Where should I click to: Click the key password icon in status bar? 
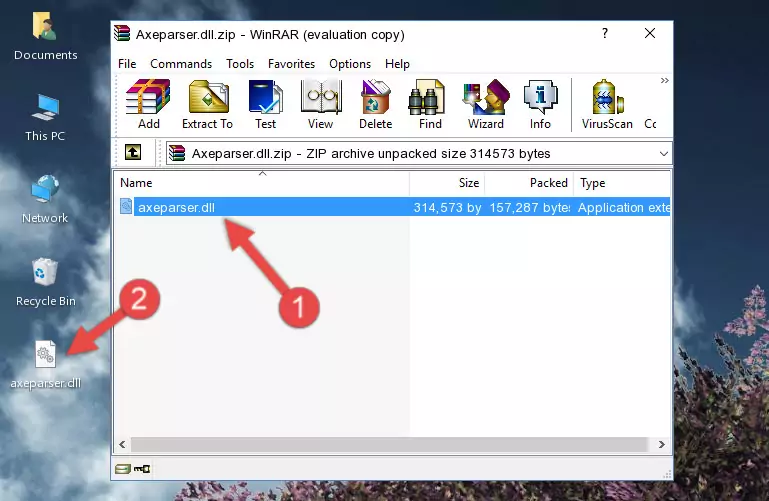(x=142, y=469)
